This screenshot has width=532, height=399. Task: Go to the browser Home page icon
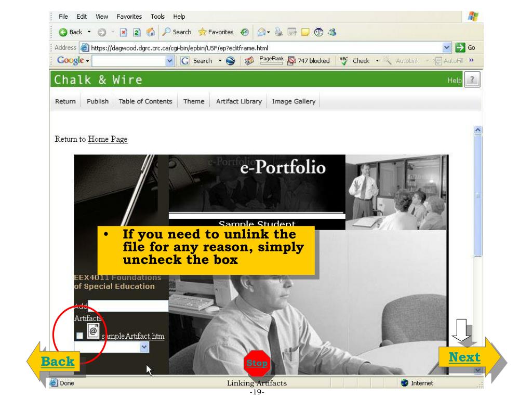coord(151,32)
